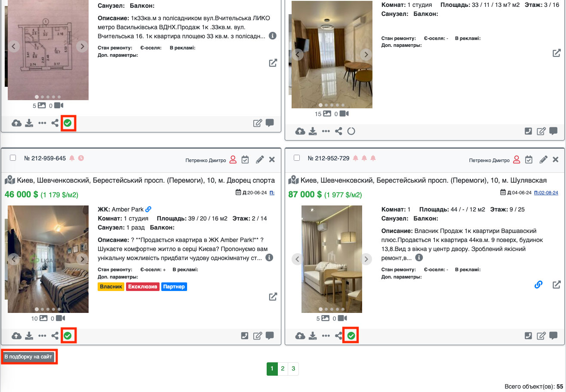Click the cloud upload icon on listing 212-959-645
Viewport: 566px width, 392px height.
tap(16, 336)
